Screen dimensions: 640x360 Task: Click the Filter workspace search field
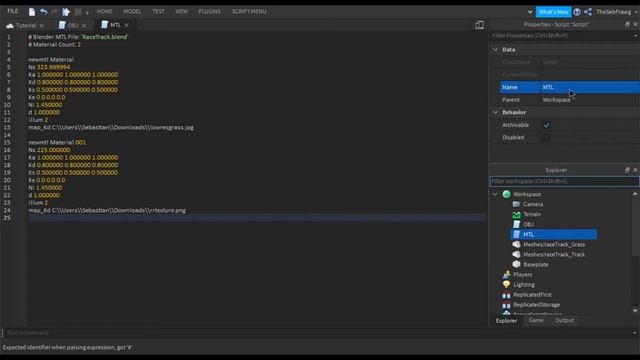coord(564,181)
